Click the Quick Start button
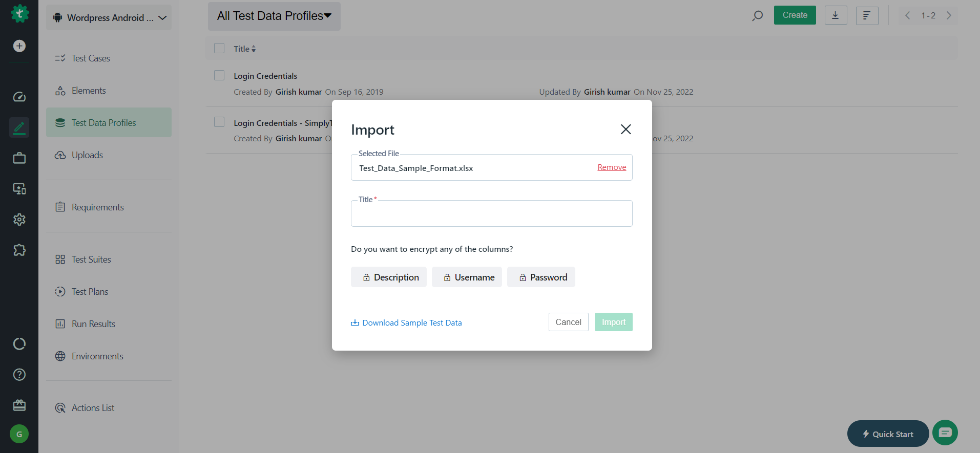Viewport: 980px width, 453px height. [888, 434]
